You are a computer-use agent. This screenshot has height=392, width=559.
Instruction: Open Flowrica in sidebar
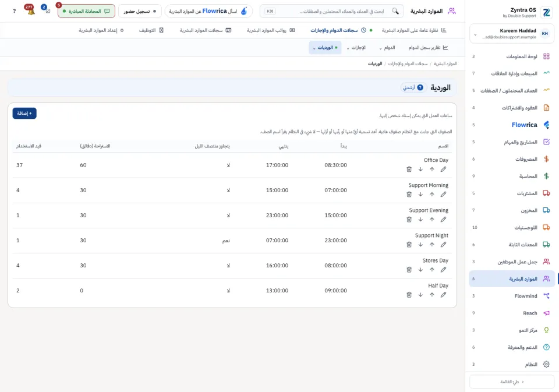click(x=512, y=125)
